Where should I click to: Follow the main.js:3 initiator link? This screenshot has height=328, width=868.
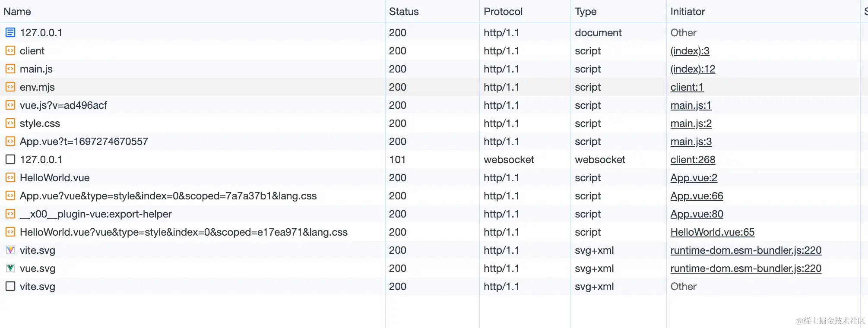(x=691, y=142)
